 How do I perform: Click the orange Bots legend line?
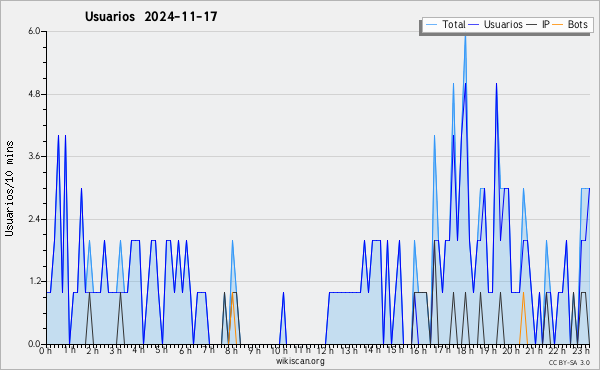[558, 25]
